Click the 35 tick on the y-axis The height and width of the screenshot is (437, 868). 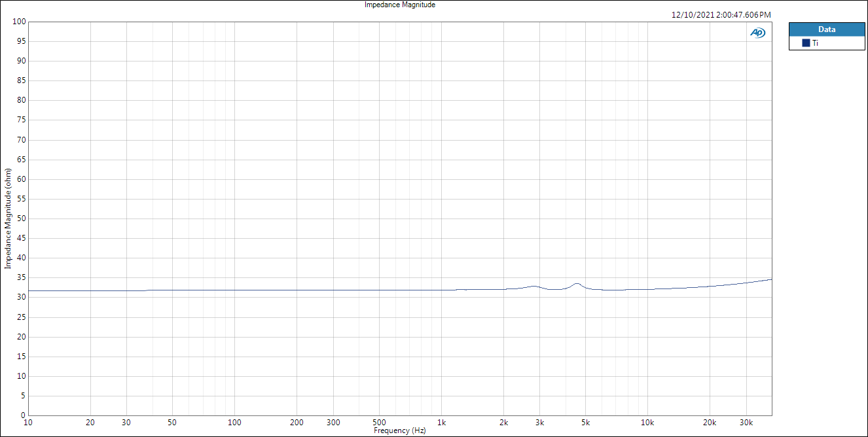pos(20,277)
